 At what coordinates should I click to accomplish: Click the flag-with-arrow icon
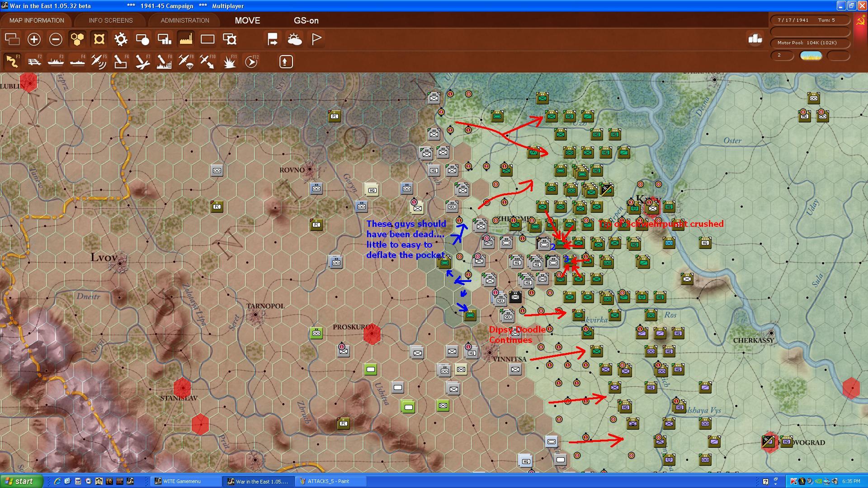273,39
